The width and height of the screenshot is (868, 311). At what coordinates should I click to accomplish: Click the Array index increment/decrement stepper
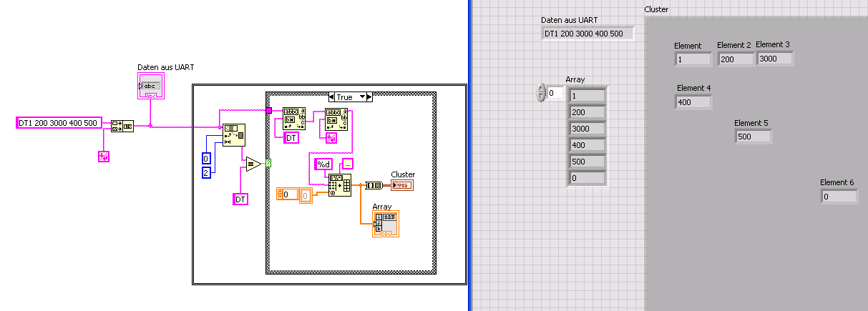tap(540, 92)
